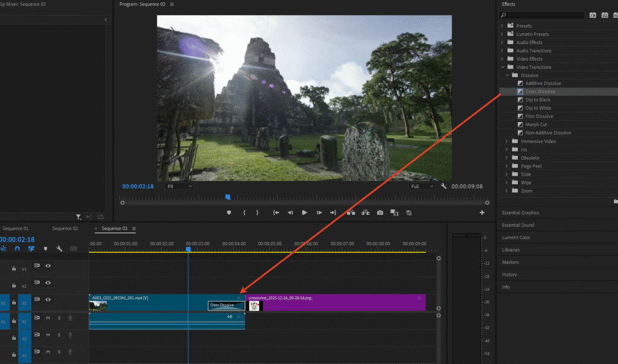Screen dimensions: 618x364
Task: Click the Go to In icon
Action: pos(276,212)
